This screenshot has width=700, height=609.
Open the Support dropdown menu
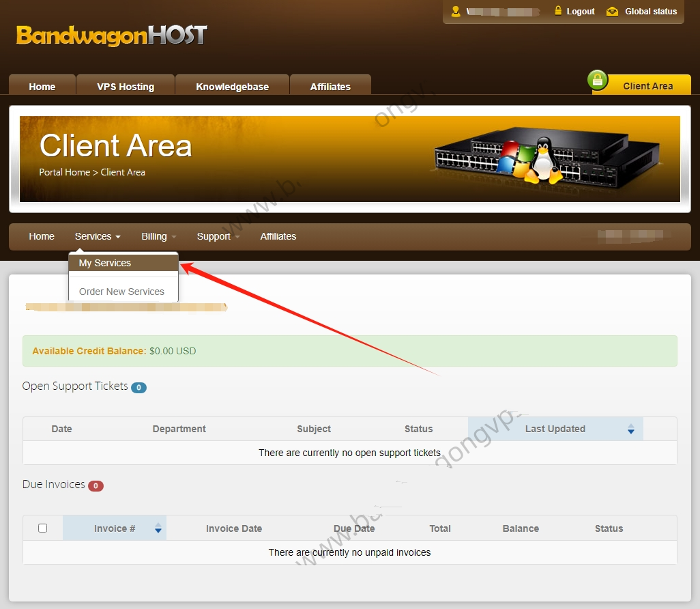tap(218, 236)
